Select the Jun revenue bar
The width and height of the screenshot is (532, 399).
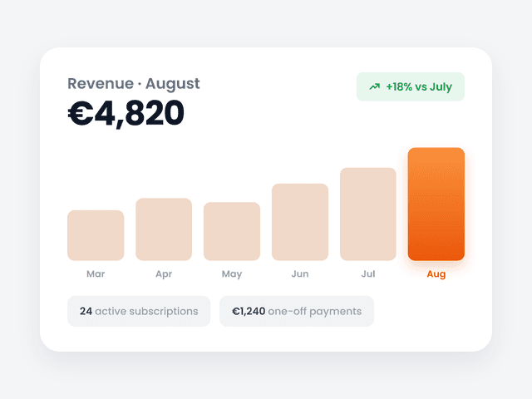300,222
